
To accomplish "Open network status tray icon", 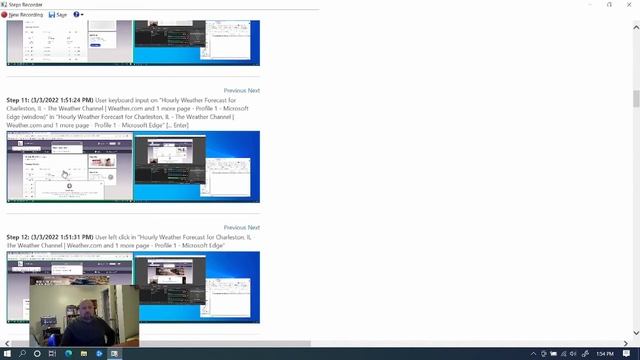I will pos(564,354).
